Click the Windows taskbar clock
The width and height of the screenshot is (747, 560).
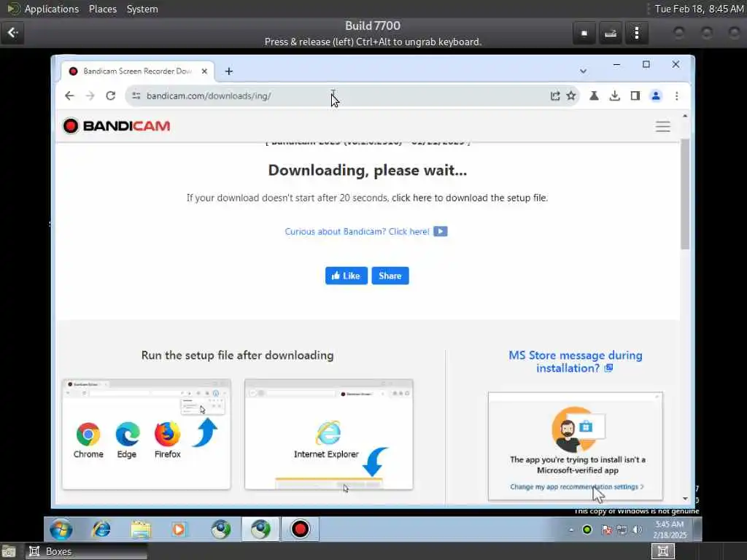(670, 529)
